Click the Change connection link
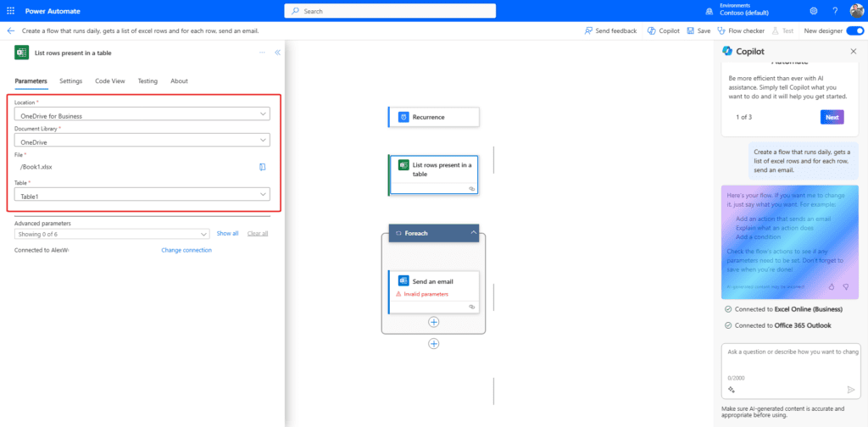868x427 pixels. pyautogui.click(x=186, y=251)
